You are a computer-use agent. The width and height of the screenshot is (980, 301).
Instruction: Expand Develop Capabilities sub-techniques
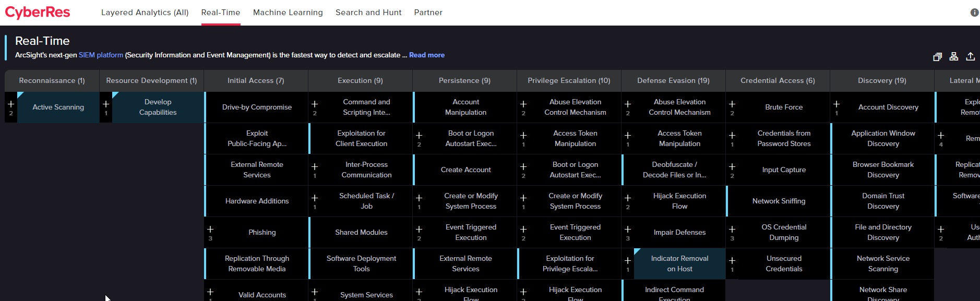point(106,104)
